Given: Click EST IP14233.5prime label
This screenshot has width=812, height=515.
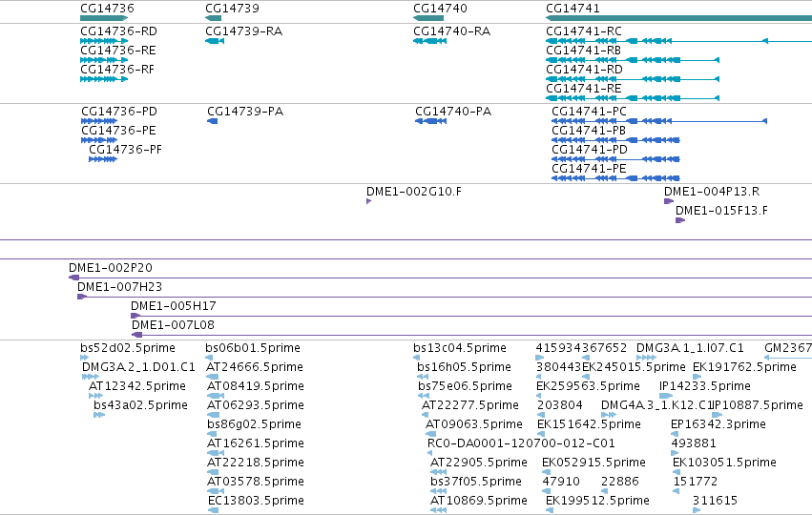Looking at the screenshot, I should coord(705,386).
